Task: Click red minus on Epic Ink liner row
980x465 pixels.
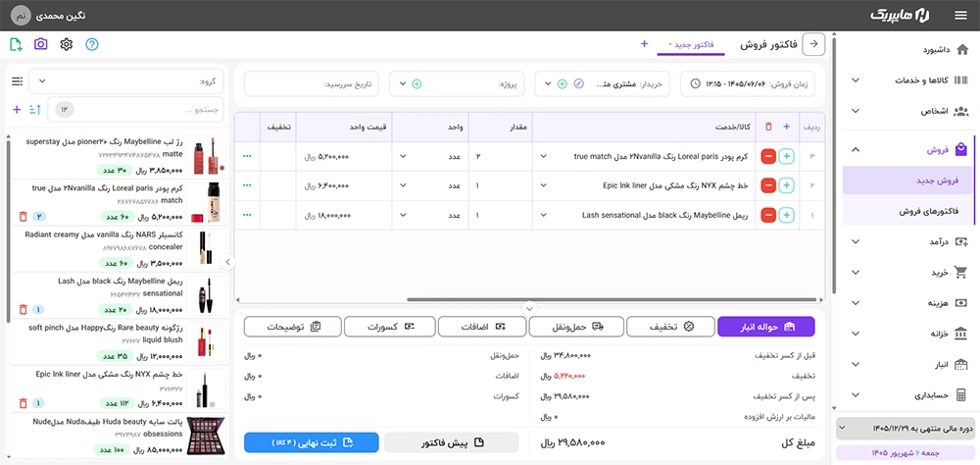Action: coord(768,185)
